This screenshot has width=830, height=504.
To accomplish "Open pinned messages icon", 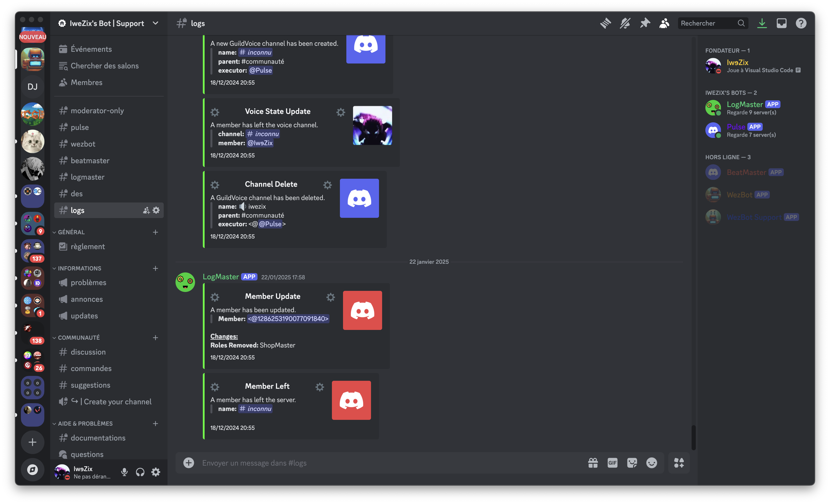I will (x=645, y=23).
